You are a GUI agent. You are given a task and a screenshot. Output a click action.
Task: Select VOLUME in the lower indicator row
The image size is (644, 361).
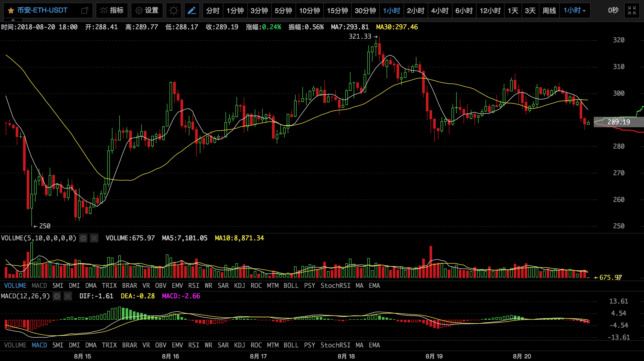click(15, 345)
